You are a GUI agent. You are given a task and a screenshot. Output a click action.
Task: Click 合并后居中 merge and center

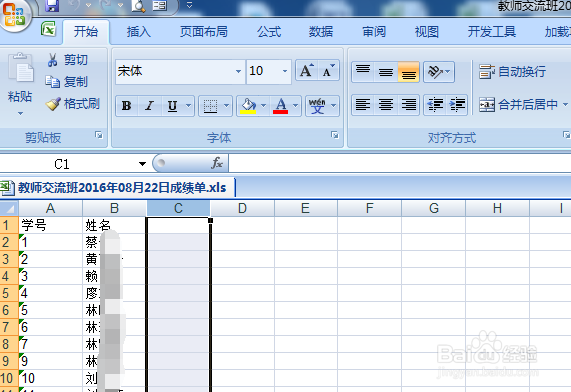click(518, 105)
